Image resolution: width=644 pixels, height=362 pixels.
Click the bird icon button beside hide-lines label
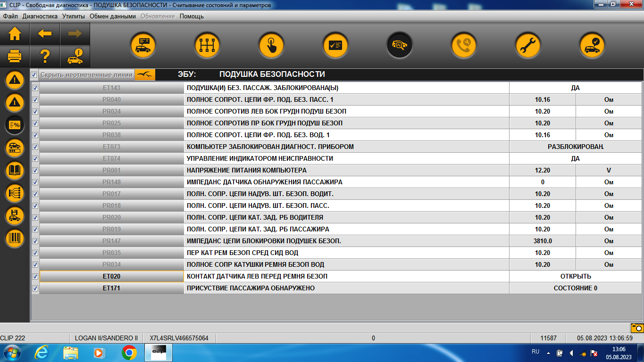[x=145, y=74]
